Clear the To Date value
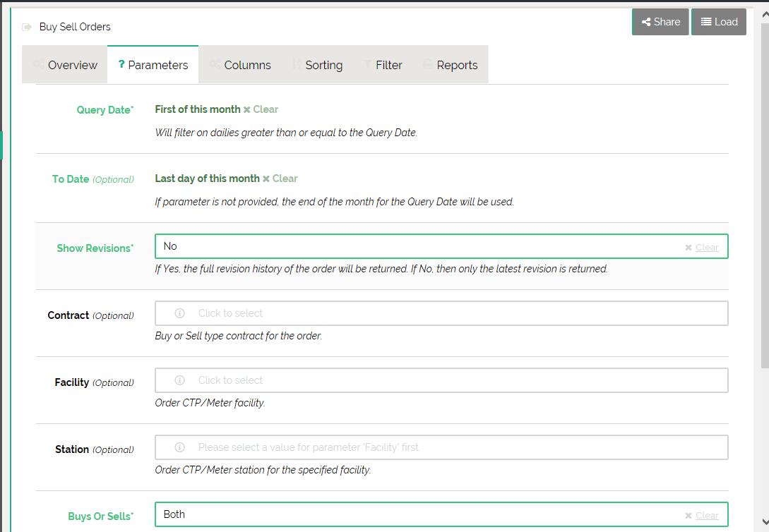The height and width of the screenshot is (532, 769). pyautogui.click(x=280, y=179)
